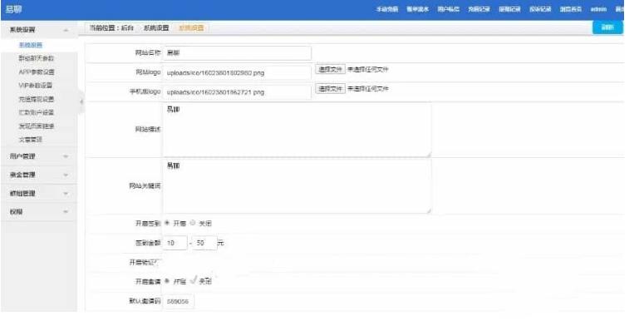The height and width of the screenshot is (331, 644).
Task: Select 关闭 radio for 开启邀请
Action: [x=193, y=281]
